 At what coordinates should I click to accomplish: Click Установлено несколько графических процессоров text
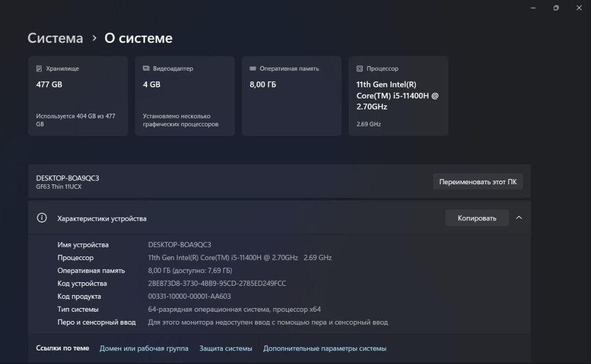180,120
